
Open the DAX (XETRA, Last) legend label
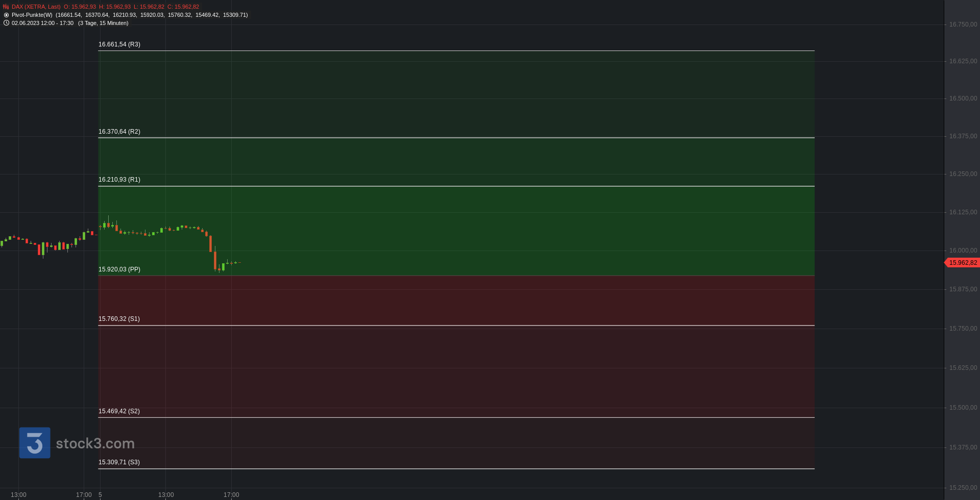[36, 7]
